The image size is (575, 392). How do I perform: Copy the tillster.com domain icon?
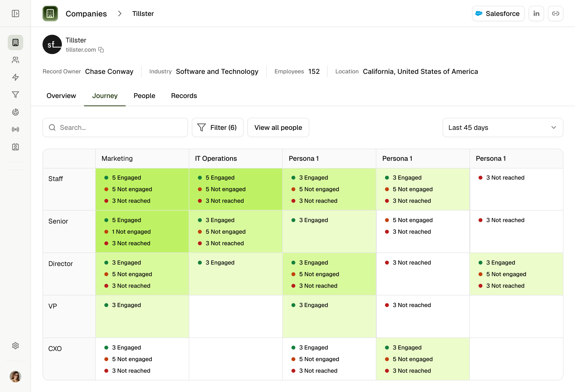(101, 50)
